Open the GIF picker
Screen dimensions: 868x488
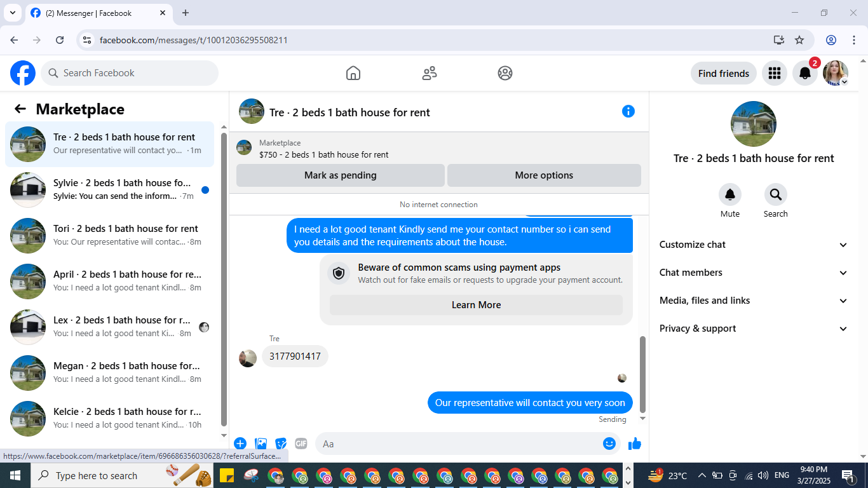(x=301, y=444)
